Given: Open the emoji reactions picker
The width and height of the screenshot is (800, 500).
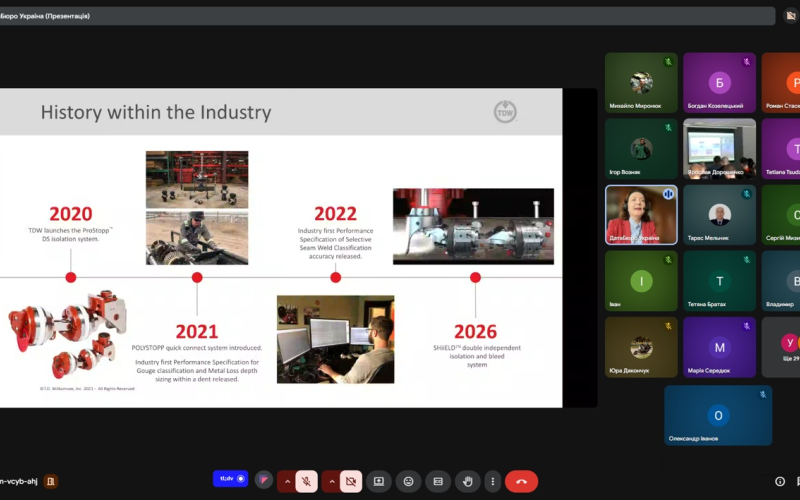Looking at the screenshot, I should [408, 481].
